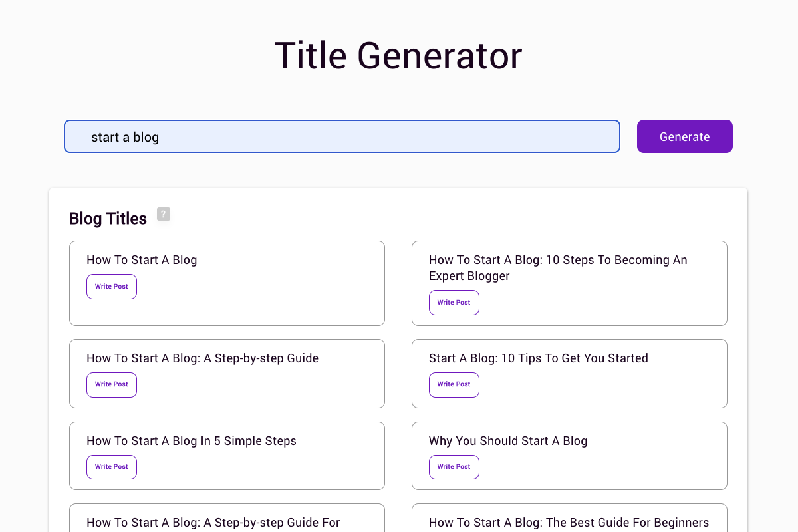Click 'The Best Guide For Beginners' title text
The height and width of the screenshot is (532, 798).
click(x=569, y=523)
